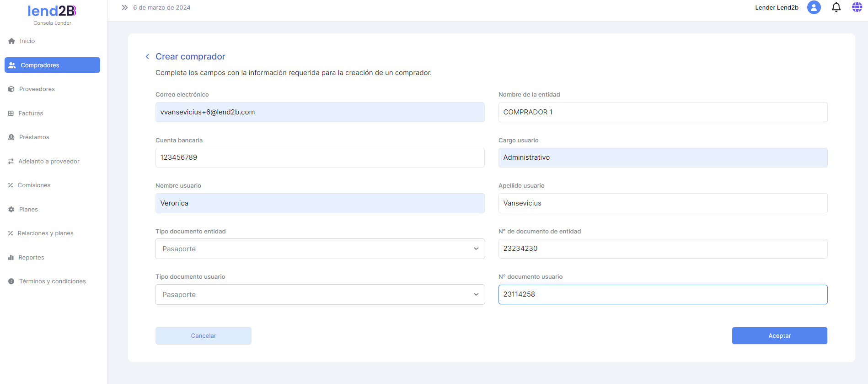Click the notification bell icon
Screen dimensions: 868x384
pos(836,7)
